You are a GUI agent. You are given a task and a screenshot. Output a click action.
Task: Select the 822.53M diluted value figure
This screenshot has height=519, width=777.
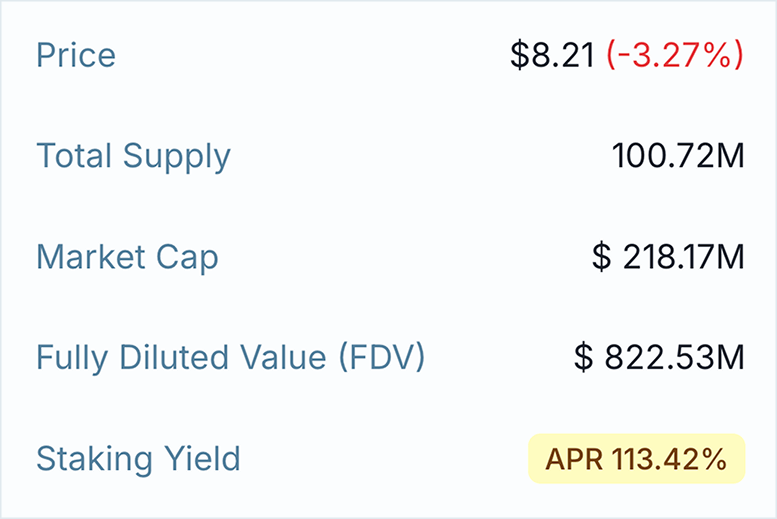[675, 357]
